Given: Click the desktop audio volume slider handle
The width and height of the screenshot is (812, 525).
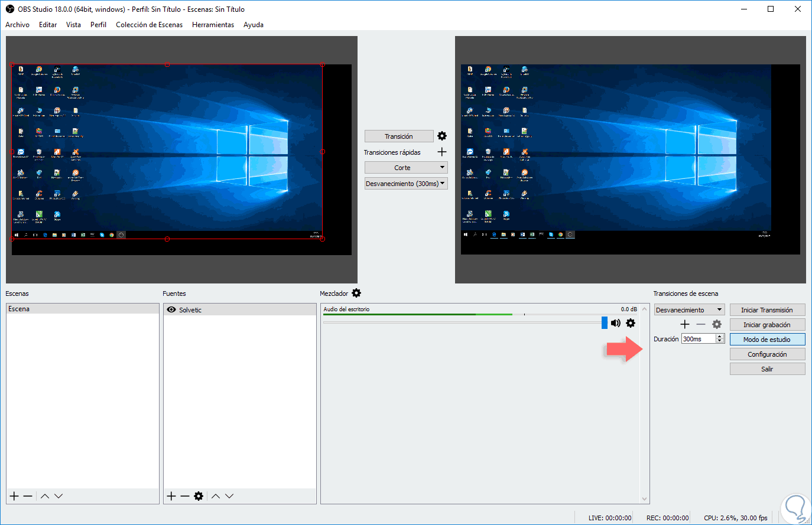Looking at the screenshot, I should coord(604,322).
